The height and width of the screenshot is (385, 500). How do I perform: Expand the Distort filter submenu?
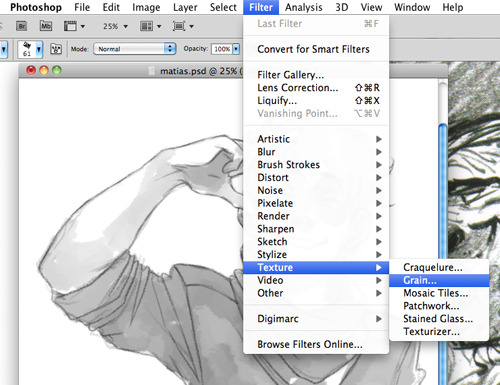coord(316,178)
